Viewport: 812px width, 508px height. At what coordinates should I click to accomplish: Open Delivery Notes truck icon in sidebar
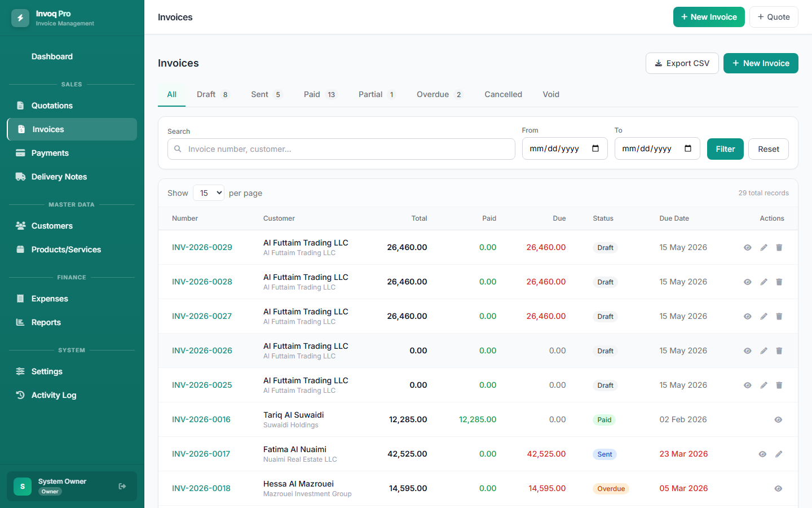[x=20, y=177]
